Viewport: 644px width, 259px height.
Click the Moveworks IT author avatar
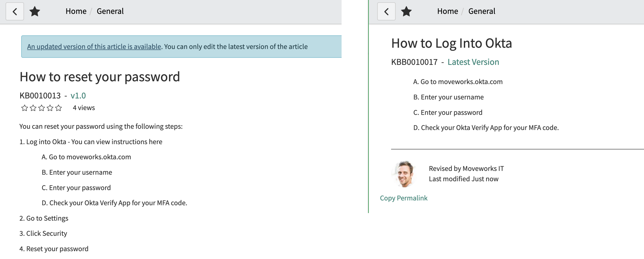click(x=404, y=174)
